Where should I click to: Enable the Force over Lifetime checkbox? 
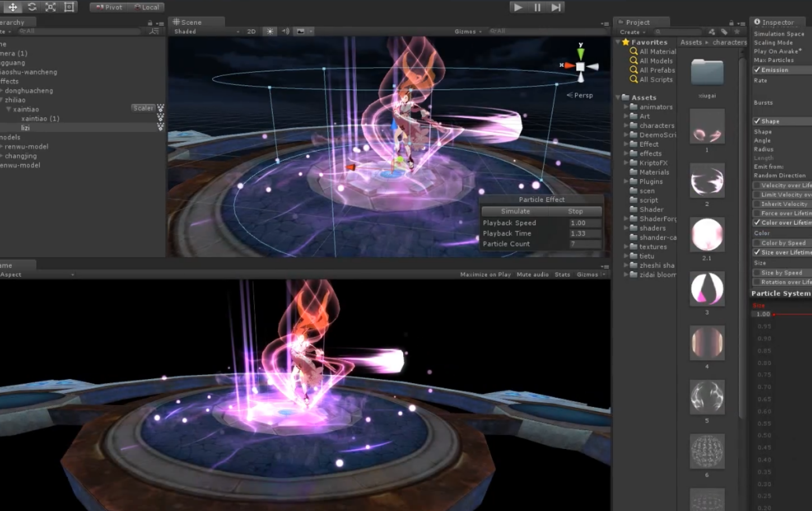(757, 213)
